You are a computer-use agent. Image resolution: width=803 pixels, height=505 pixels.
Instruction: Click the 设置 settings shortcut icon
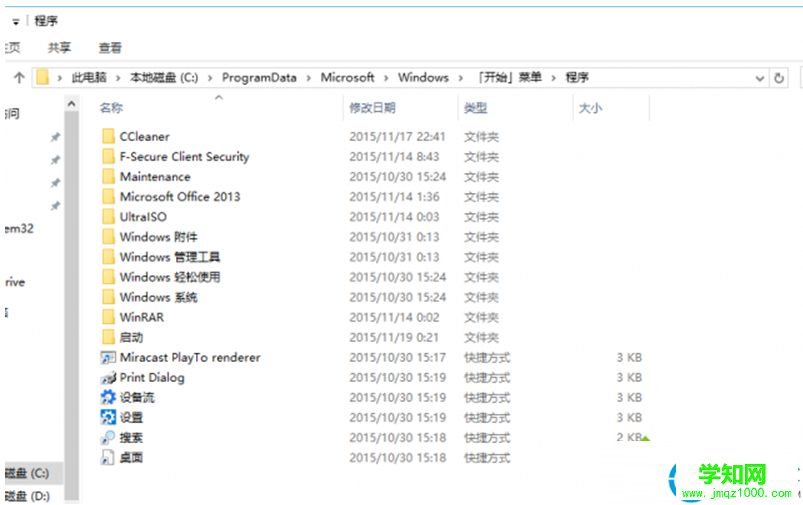tap(108, 417)
